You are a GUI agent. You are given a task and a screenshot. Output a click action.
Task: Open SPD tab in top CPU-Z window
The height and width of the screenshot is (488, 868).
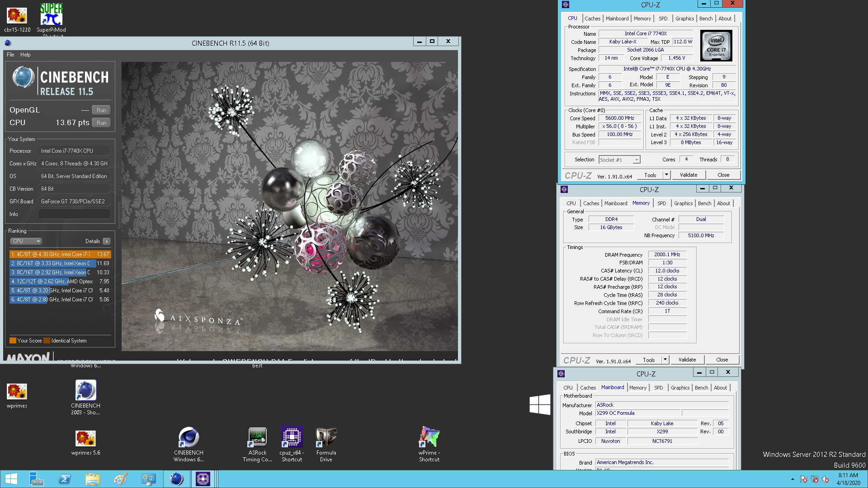663,19
